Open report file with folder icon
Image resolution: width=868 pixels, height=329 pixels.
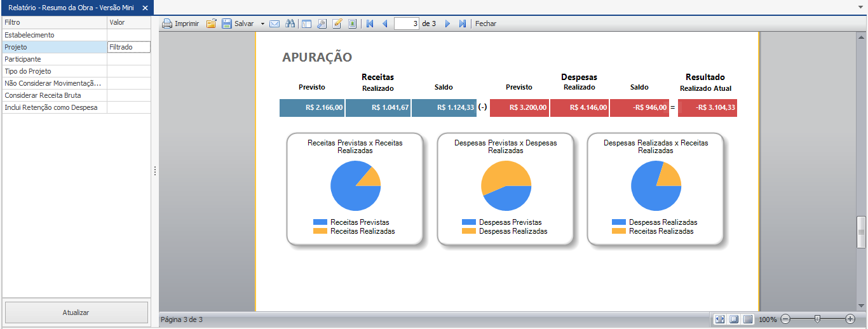(211, 23)
